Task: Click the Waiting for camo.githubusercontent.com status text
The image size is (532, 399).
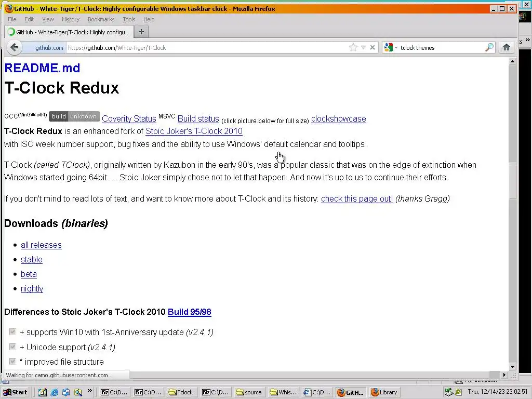Action: pos(59,375)
